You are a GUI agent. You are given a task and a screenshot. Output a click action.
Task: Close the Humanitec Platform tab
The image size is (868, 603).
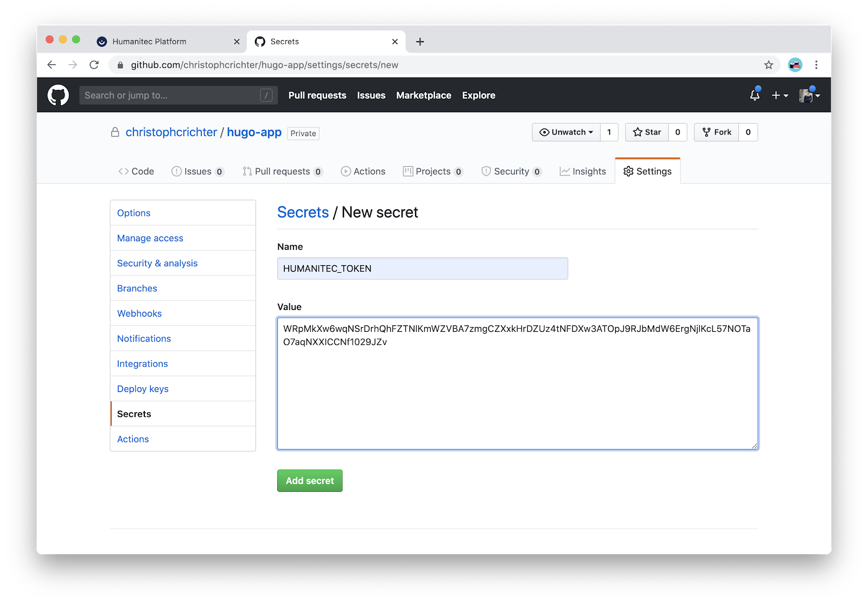tap(237, 42)
